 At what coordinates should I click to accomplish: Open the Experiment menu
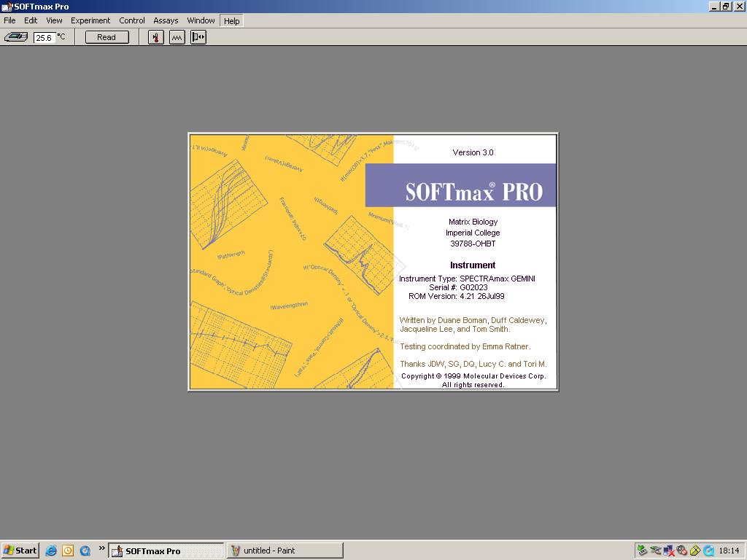pos(90,20)
